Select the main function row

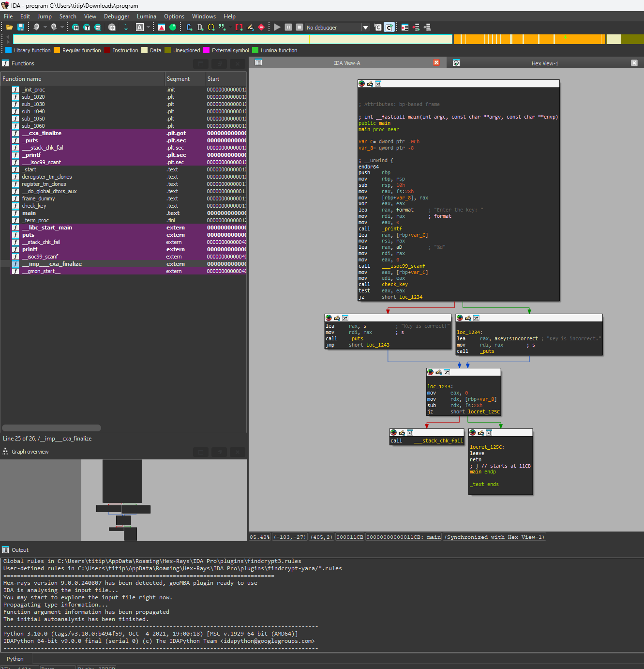(x=123, y=213)
